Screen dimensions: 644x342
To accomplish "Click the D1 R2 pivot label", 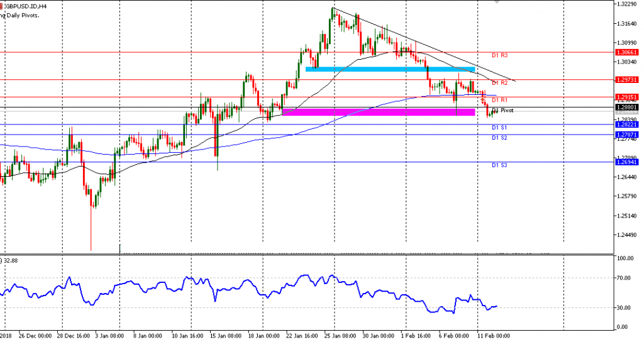I will [x=500, y=83].
